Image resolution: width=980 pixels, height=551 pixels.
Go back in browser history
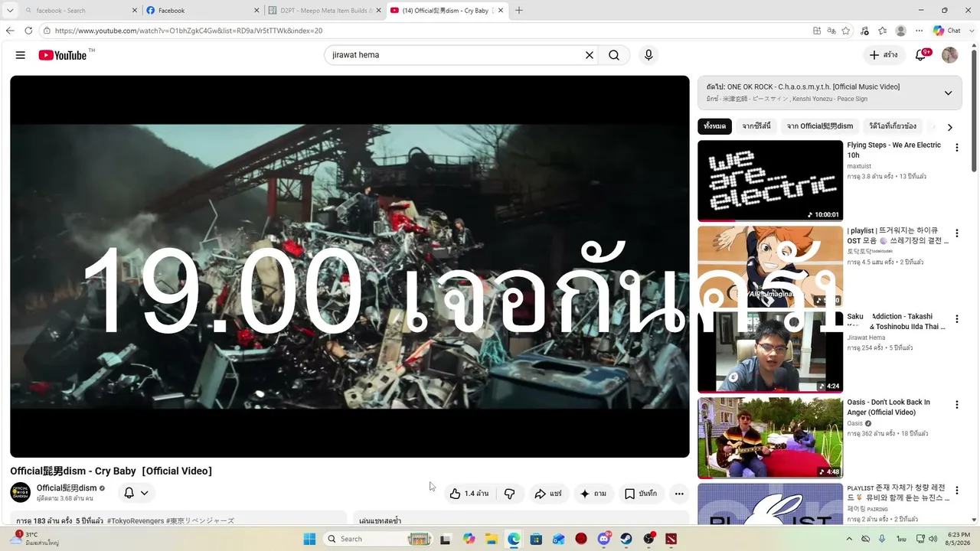[10, 31]
